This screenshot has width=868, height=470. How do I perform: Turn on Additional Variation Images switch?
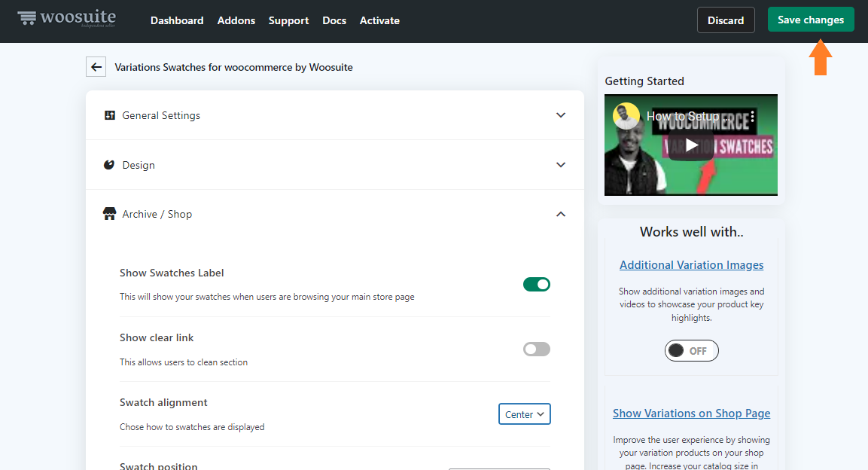click(x=691, y=350)
